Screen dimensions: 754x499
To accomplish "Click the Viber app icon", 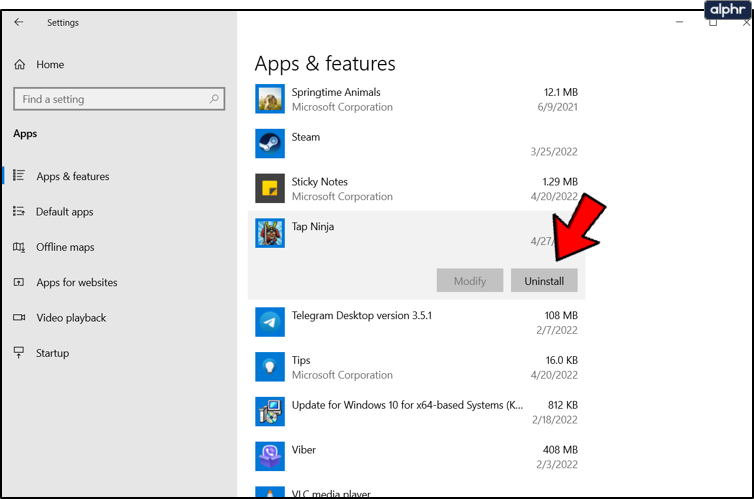I will click(270, 456).
